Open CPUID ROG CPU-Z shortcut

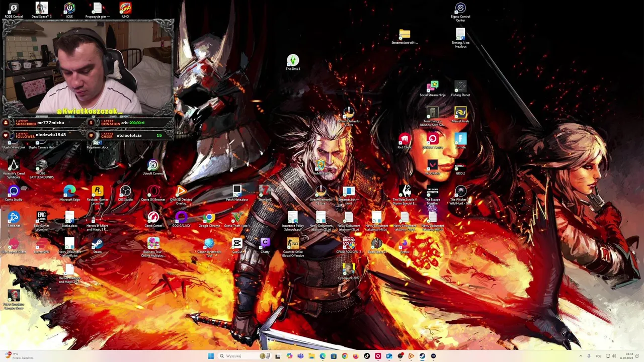pyautogui.click(x=349, y=246)
